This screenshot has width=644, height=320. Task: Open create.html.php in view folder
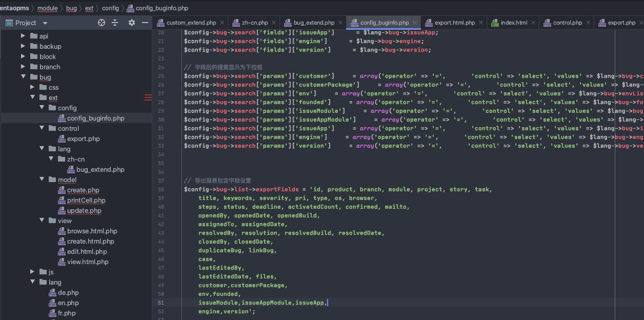(x=91, y=241)
